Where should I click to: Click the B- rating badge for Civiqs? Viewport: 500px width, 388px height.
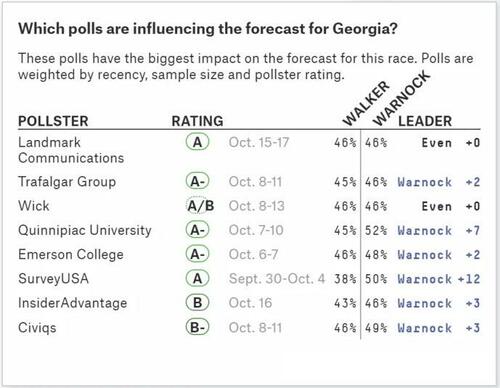(x=197, y=327)
